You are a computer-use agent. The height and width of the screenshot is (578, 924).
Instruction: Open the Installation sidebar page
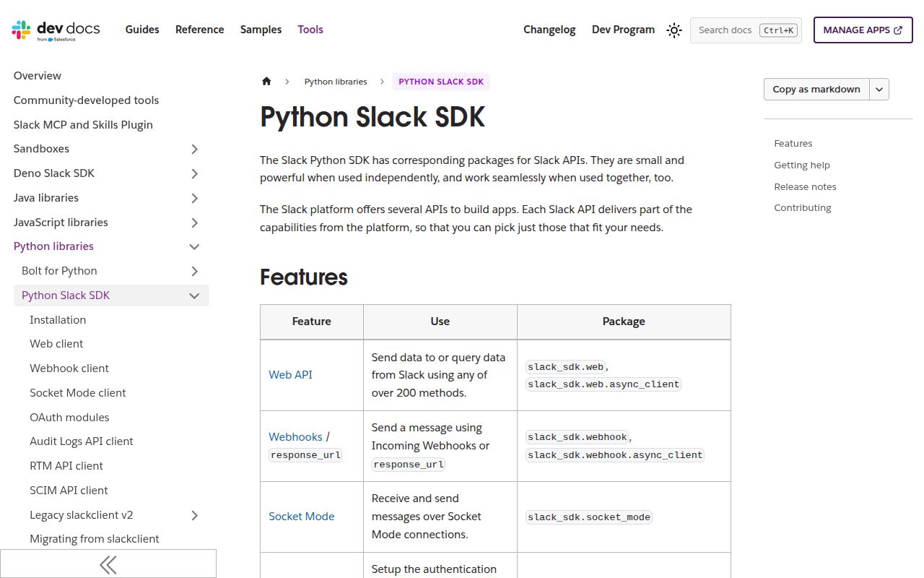58,320
